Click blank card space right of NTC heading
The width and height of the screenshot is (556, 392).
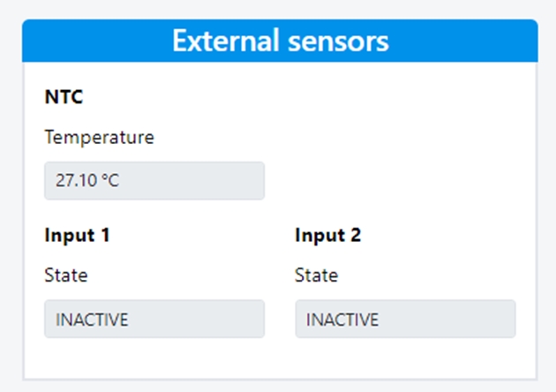(x=309, y=97)
